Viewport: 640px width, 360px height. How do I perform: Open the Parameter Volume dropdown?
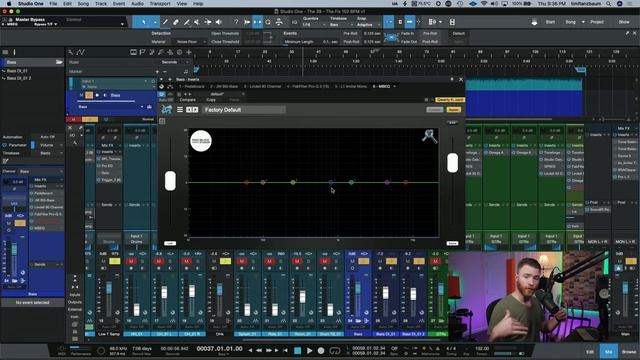point(51,145)
